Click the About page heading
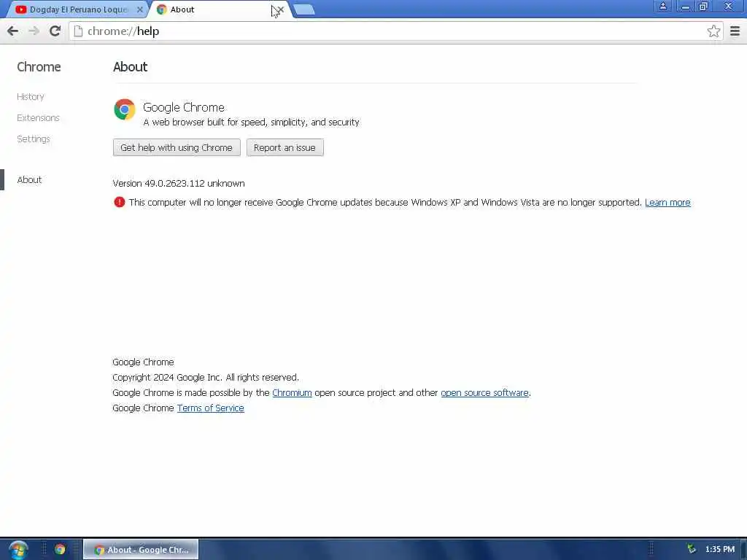 tap(130, 66)
